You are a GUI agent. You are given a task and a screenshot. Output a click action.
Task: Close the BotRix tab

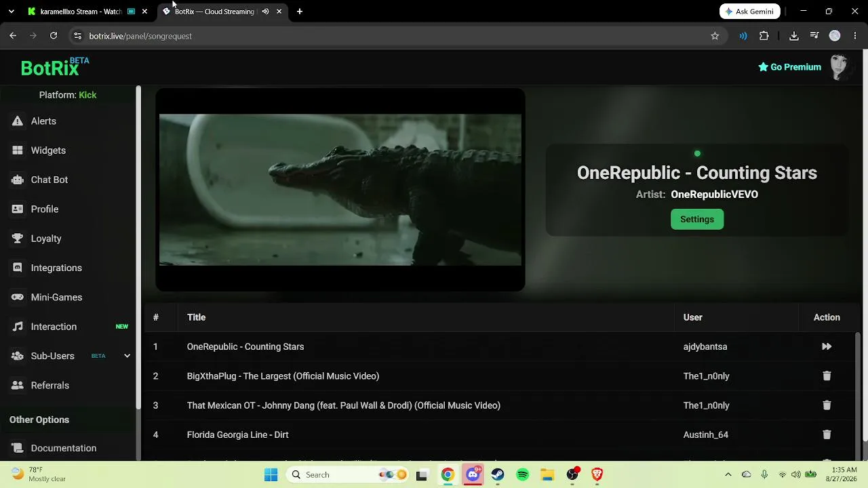(279, 12)
